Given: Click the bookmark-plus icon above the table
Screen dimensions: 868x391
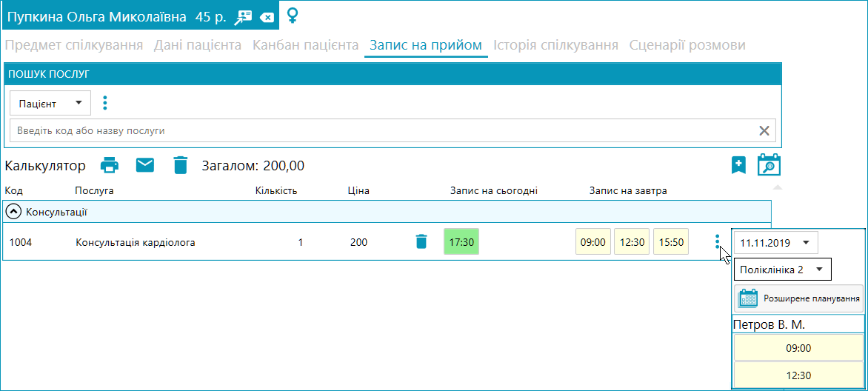Looking at the screenshot, I should (738, 165).
